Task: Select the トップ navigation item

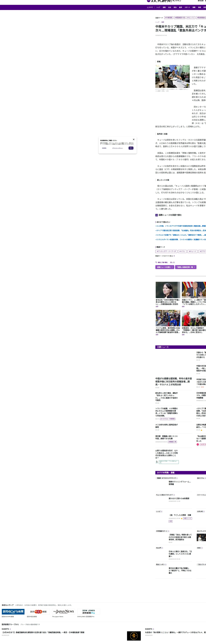Action: click(158, 8)
